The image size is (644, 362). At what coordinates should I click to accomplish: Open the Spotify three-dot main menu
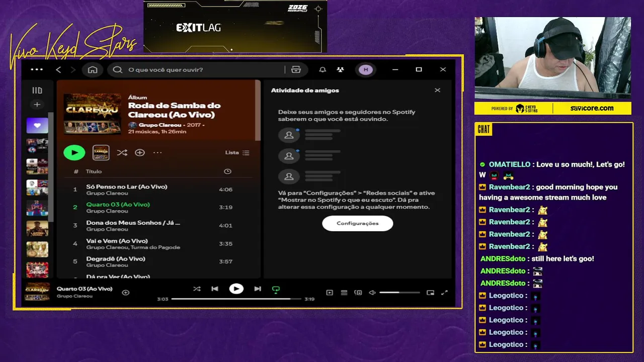[x=37, y=70]
